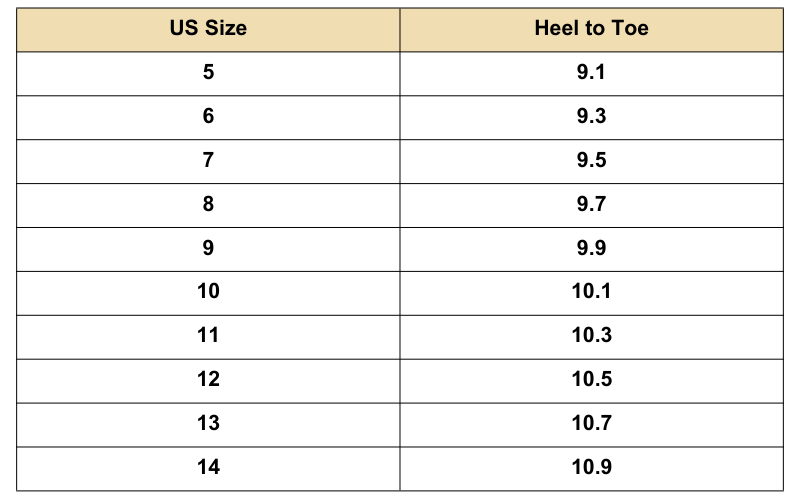Click the 9.1 heel to toe value
The width and height of the screenshot is (800, 500).
[591, 72]
